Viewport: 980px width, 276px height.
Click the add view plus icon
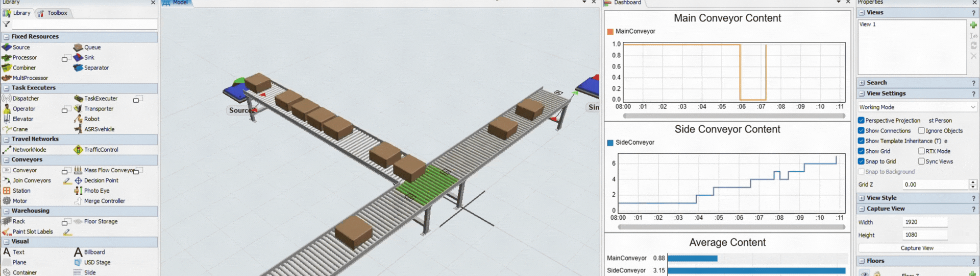[973, 25]
